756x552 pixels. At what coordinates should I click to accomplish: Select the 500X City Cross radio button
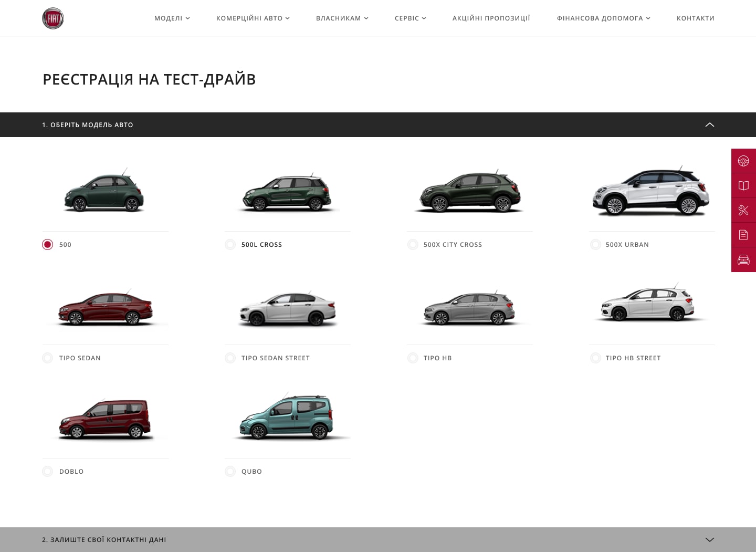(x=413, y=245)
